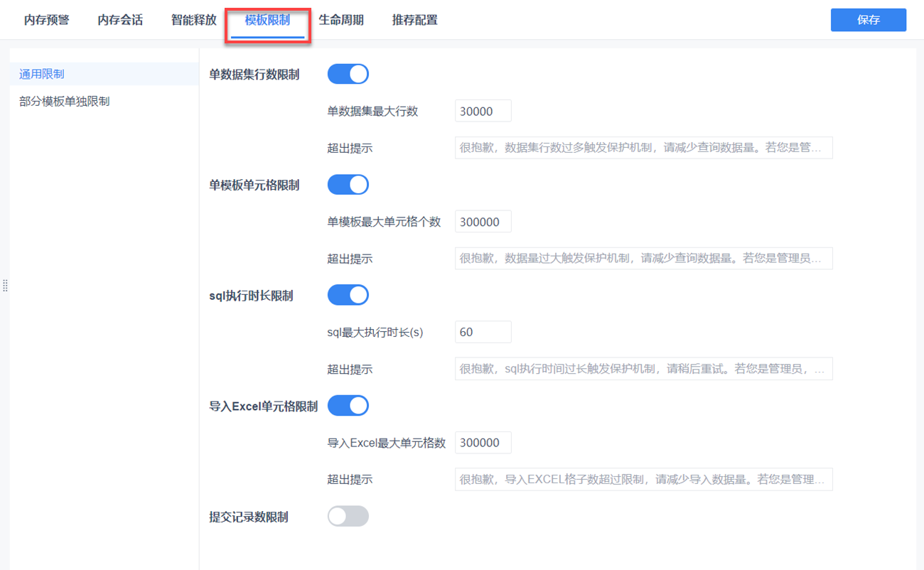Click the sidebar collapse drag handle
This screenshot has height=570, width=924.
pyautogui.click(x=5, y=285)
